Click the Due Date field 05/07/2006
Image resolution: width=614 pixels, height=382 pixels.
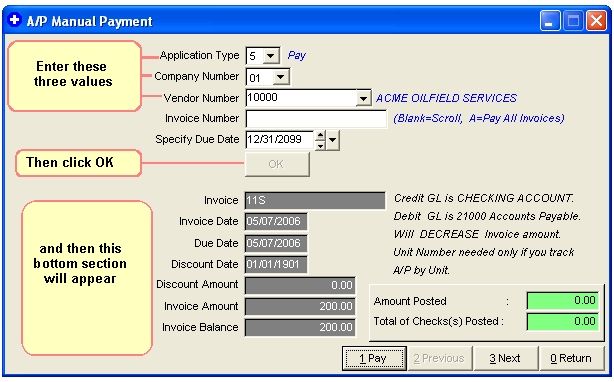point(276,243)
